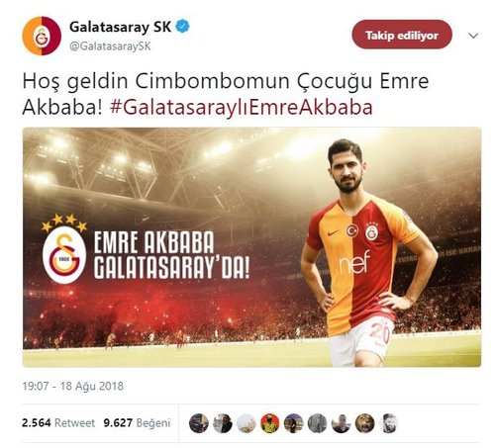View the 2.564 Retweet list

click(x=58, y=423)
